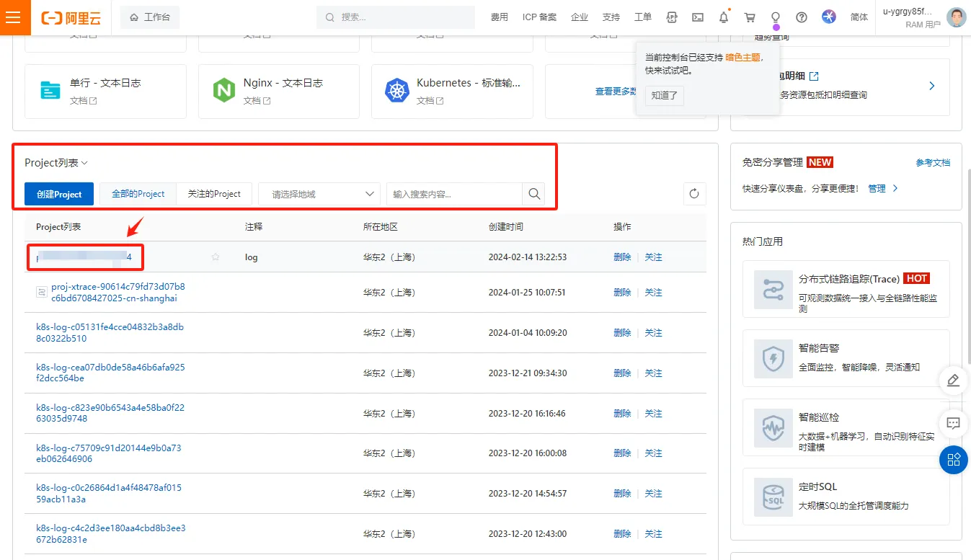The width and height of the screenshot is (971, 560).
Task: Open the external link icon beside 明细
Action: (814, 76)
